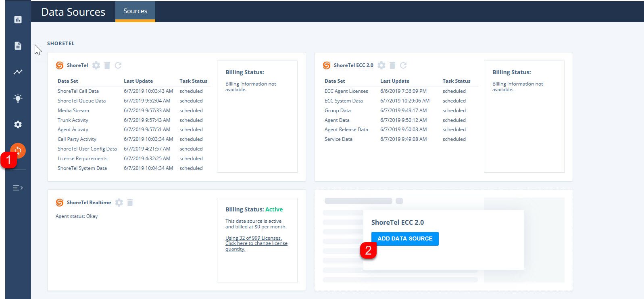Click the Data Set header in ShoreTel card
This screenshot has width=644, height=299.
[68, 81]
